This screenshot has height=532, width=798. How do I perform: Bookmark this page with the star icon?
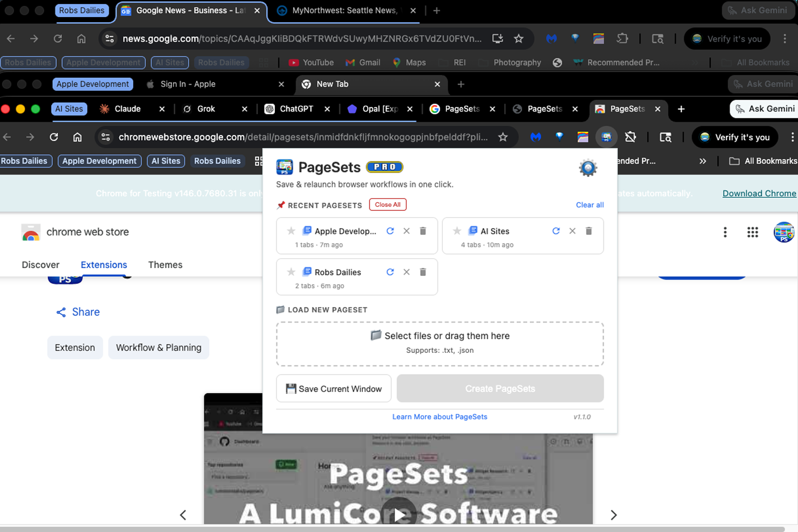[x=502, y=137]
